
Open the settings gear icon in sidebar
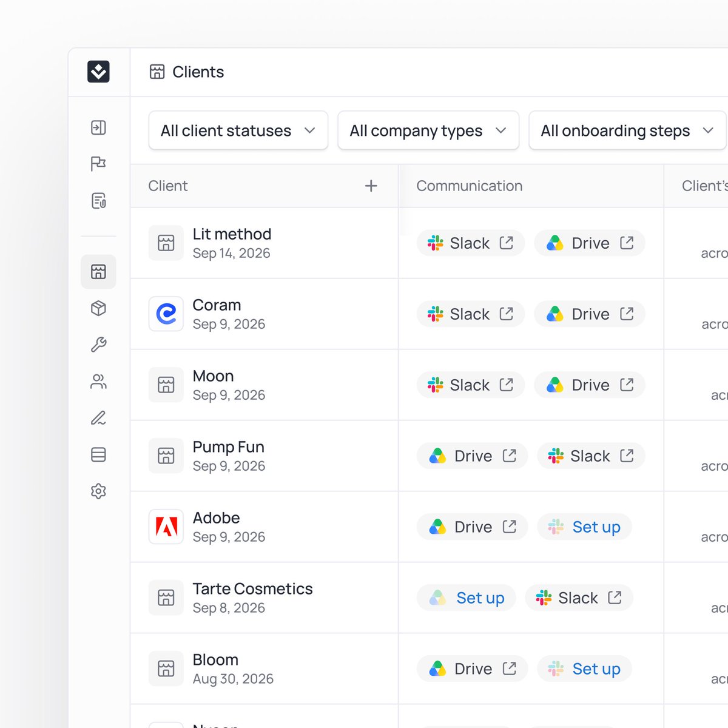(98, 491)
